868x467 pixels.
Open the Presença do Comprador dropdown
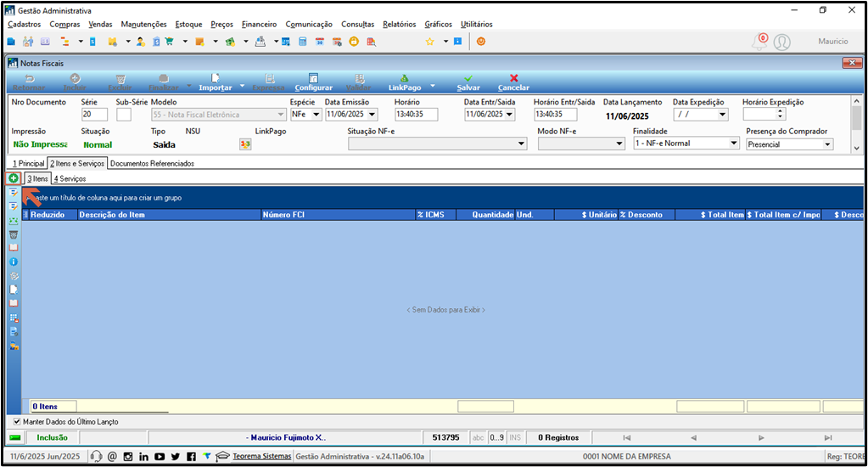coord(827,144)
